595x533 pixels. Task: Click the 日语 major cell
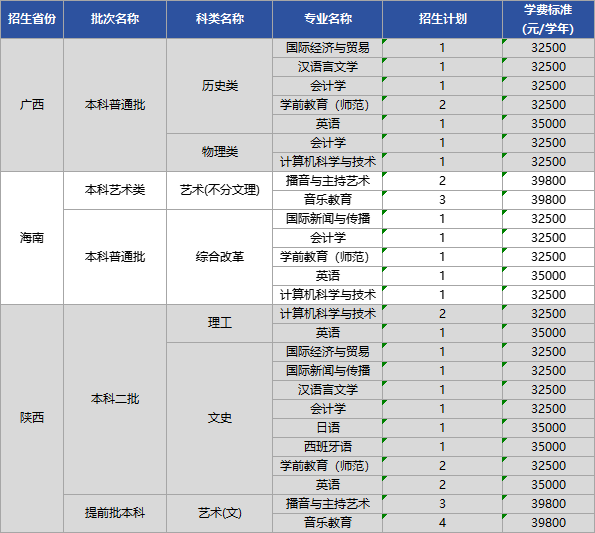(327, 428)
